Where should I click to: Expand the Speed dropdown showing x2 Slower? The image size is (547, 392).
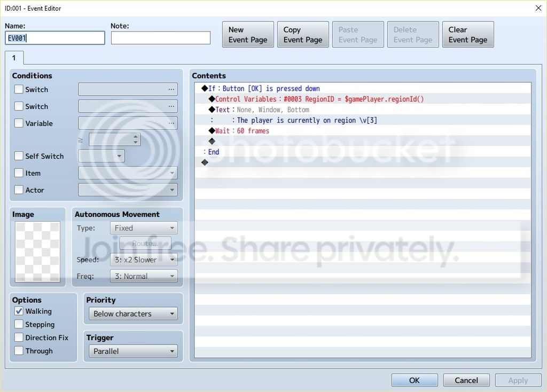coord(144,260)
